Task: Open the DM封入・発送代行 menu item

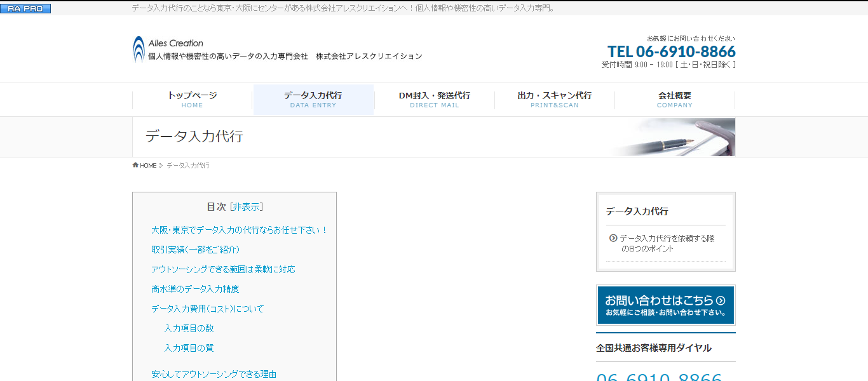Action: click(435, 100)
